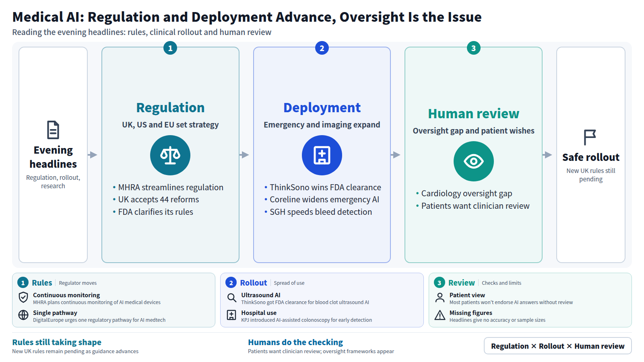Click the 'Single pathway' item title

pos(55,313)
